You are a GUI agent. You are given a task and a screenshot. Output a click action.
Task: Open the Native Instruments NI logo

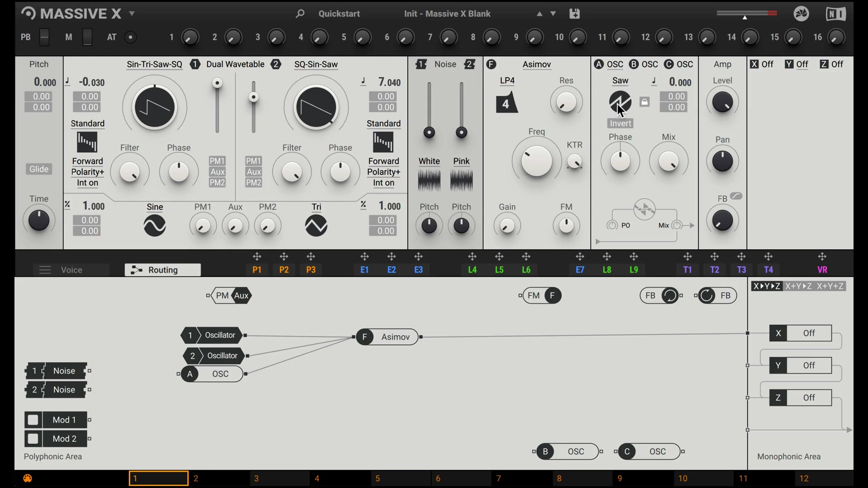(835, 14)
